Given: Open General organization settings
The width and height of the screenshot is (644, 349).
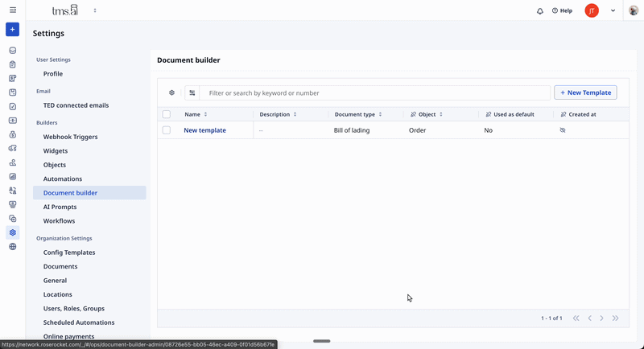Looking at the screenshot, I should click(x=55, y=281).
